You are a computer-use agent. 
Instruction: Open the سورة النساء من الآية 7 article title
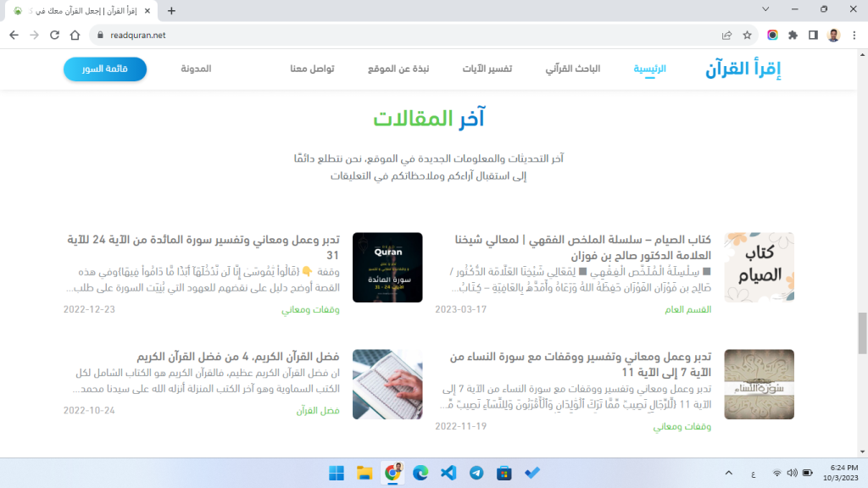580,364
